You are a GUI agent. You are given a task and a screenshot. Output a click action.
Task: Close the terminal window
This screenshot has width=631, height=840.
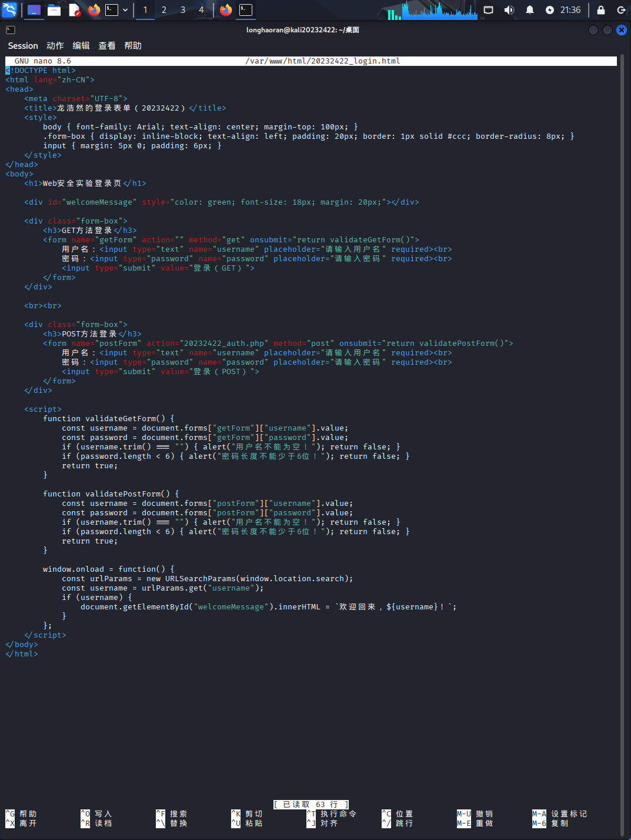click(x=622, y=30)
